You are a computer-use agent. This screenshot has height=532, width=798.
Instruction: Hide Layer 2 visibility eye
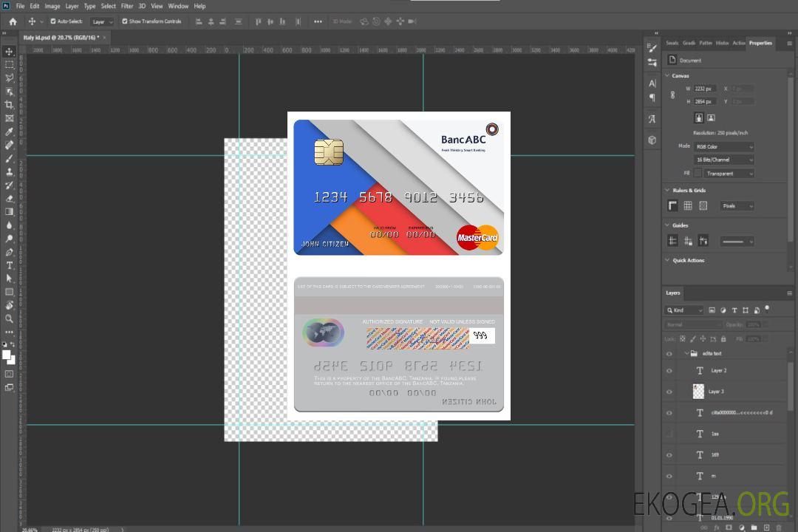tap(669, 371)
